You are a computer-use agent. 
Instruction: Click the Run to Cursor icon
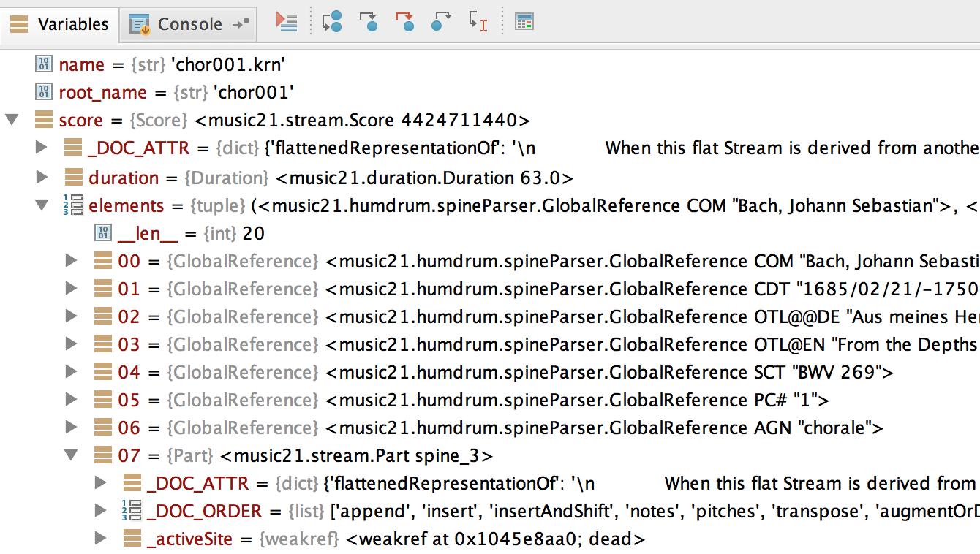click(478, 22)
